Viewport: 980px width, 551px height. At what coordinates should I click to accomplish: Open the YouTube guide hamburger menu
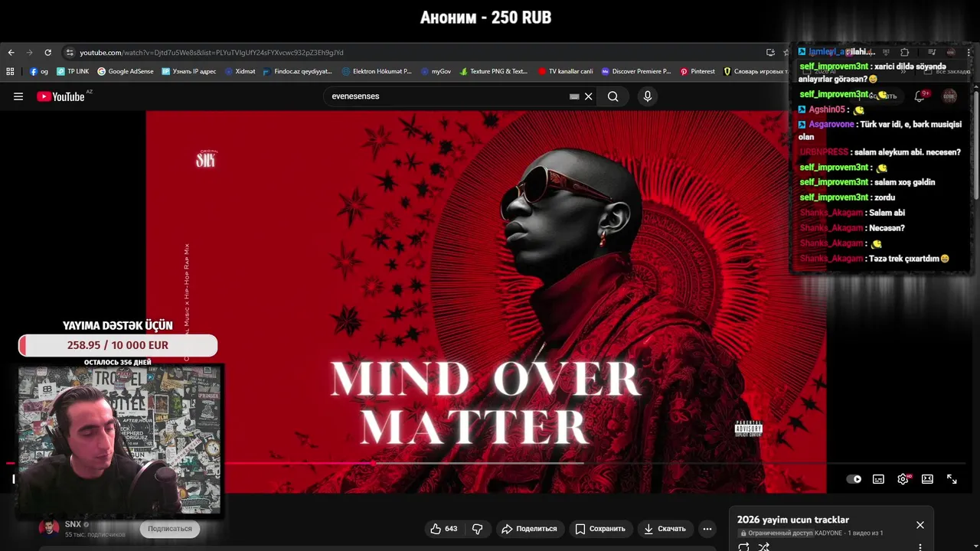pyautogui.click(x=18, y=96)
